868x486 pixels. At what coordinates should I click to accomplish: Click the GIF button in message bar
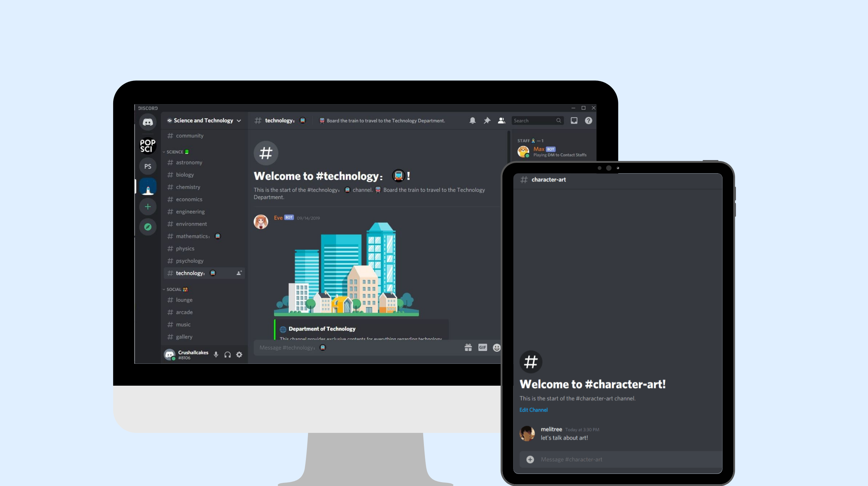pyautogui.click(x=482, y=347)
